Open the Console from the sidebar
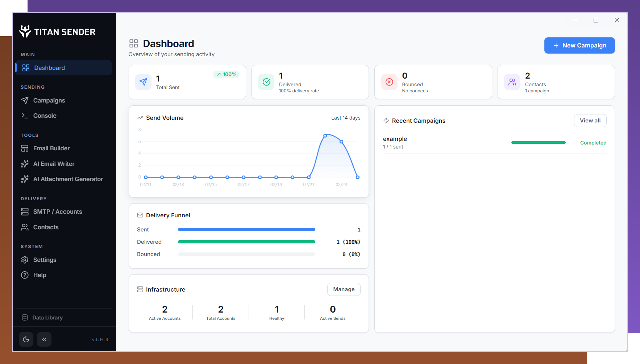 (44, 116)
